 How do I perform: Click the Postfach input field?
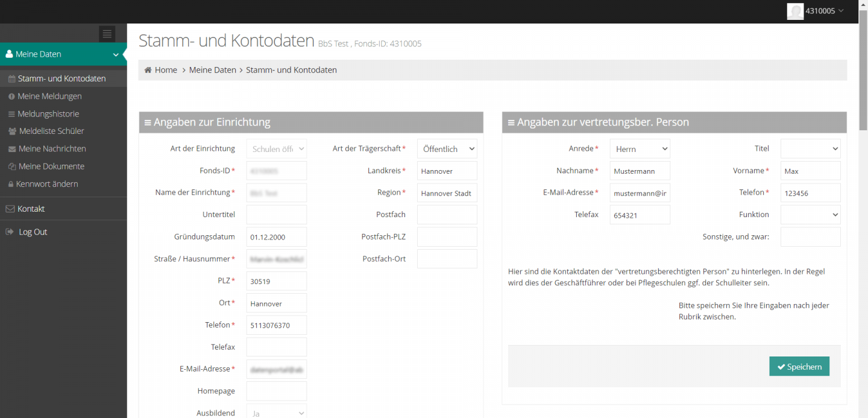tap(447, 215)
